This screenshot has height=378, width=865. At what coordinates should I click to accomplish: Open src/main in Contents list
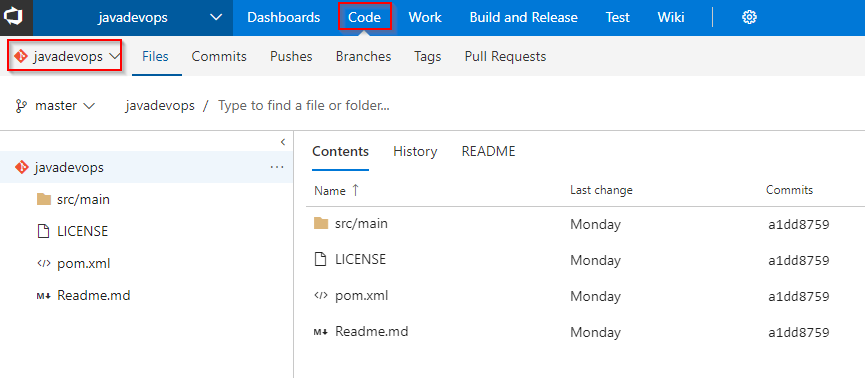pos(361,223)
